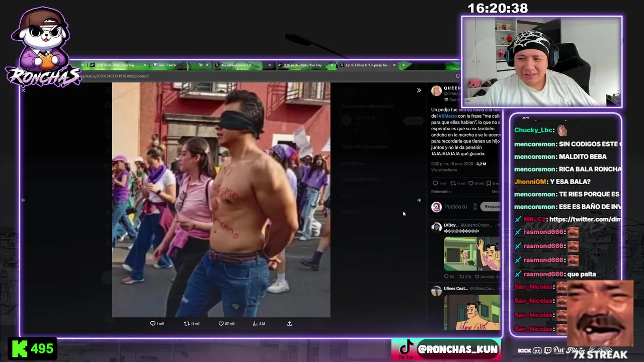Open the LVBoy reply's cartoon image
The height and width of the screenshot is (362, 644).
472,254
